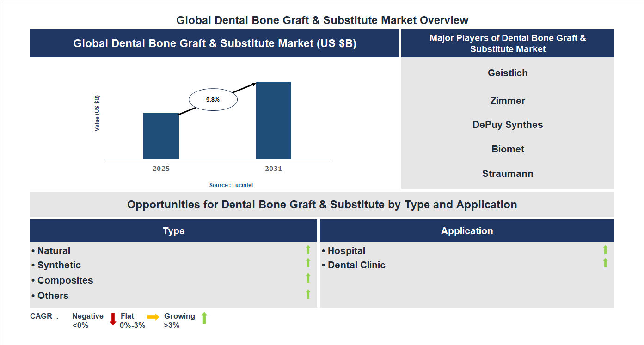
Task: Click the growth arrow next to Synthetic
Action: coord(308,264)
